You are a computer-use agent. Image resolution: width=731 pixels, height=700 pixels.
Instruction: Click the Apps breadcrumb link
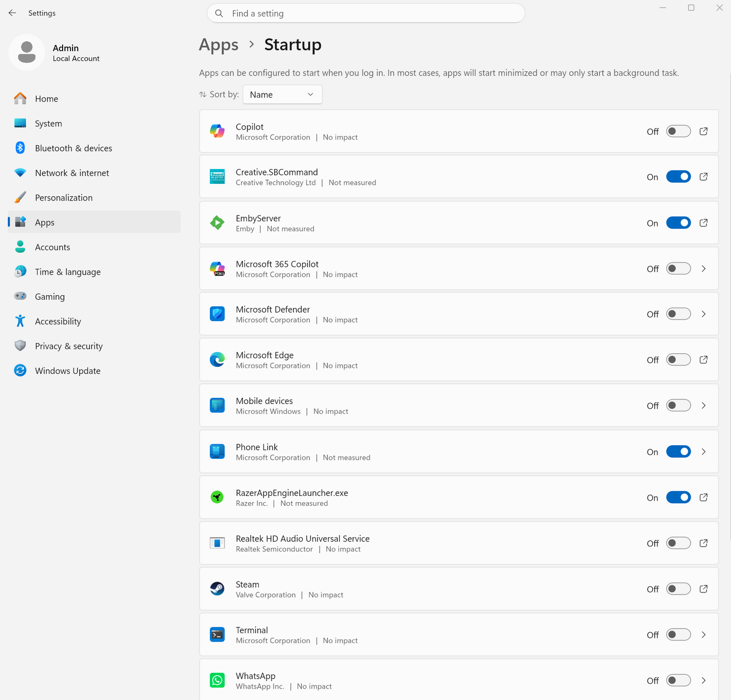(219, 45)
